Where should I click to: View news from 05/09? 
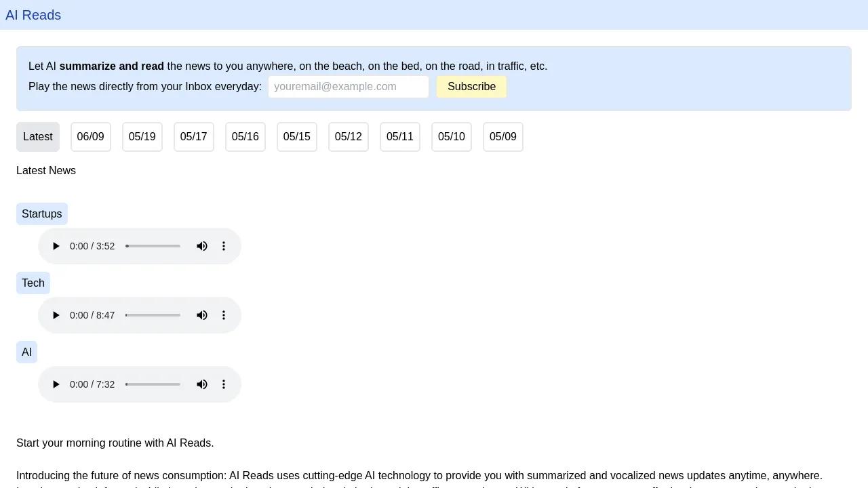tap(503, 137)
